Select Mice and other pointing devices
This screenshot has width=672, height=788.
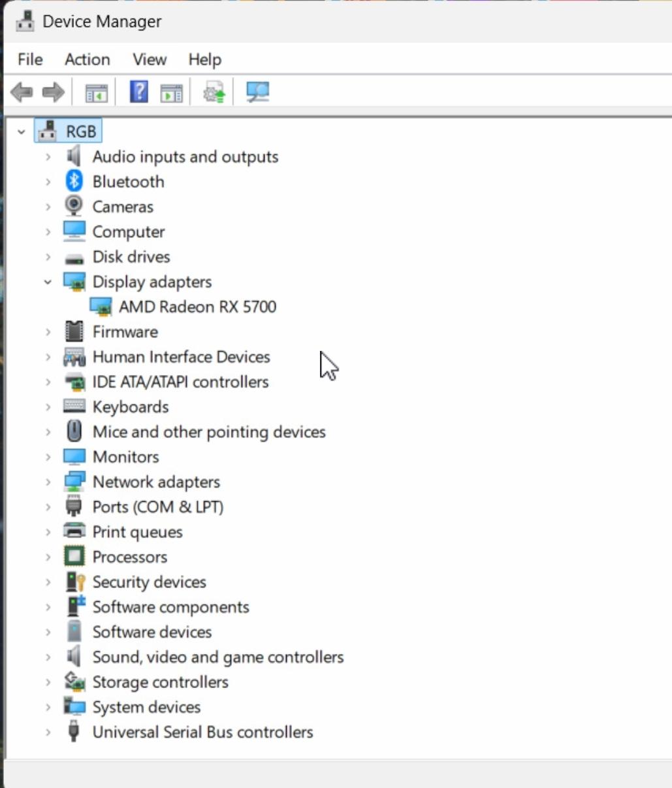click(209, 432)
